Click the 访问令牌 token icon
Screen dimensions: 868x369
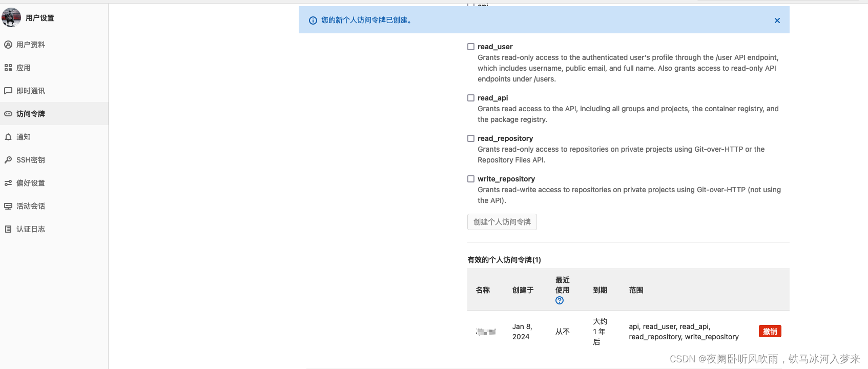point(8,114)
